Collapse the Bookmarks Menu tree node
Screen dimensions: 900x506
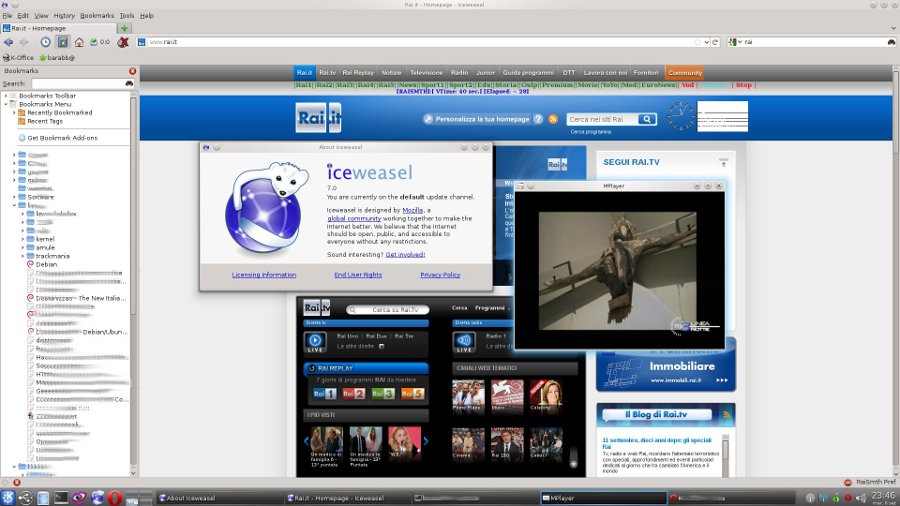[6, 104]
